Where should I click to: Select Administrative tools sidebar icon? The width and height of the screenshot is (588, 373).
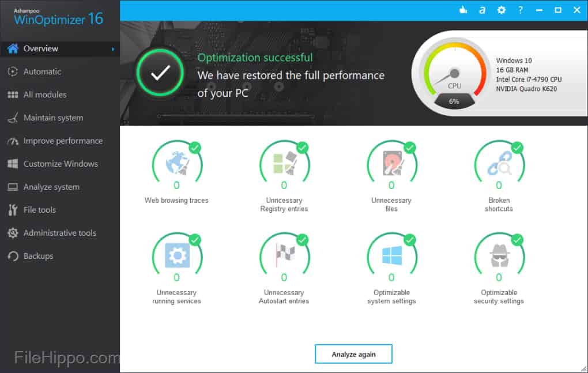[13, 233]
